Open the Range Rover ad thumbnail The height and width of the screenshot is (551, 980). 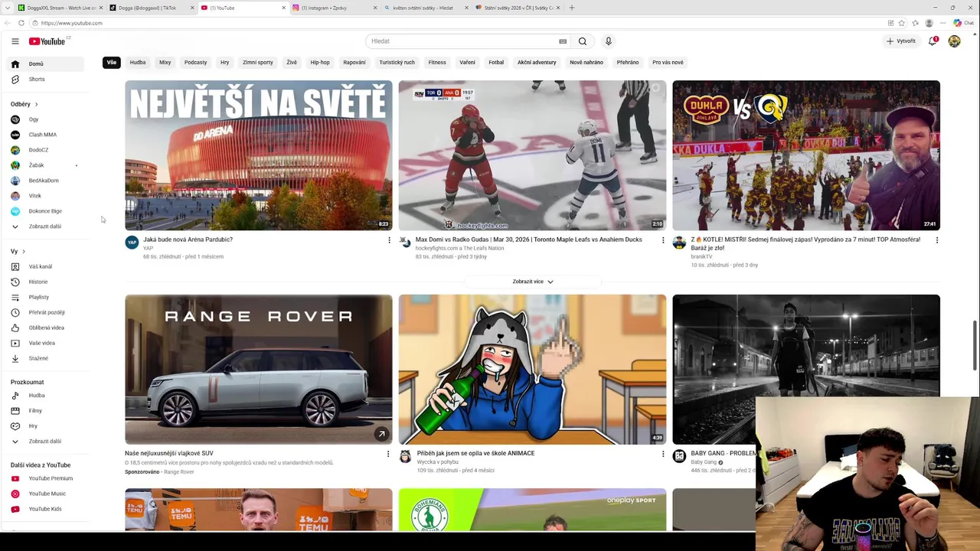point(259,370)
